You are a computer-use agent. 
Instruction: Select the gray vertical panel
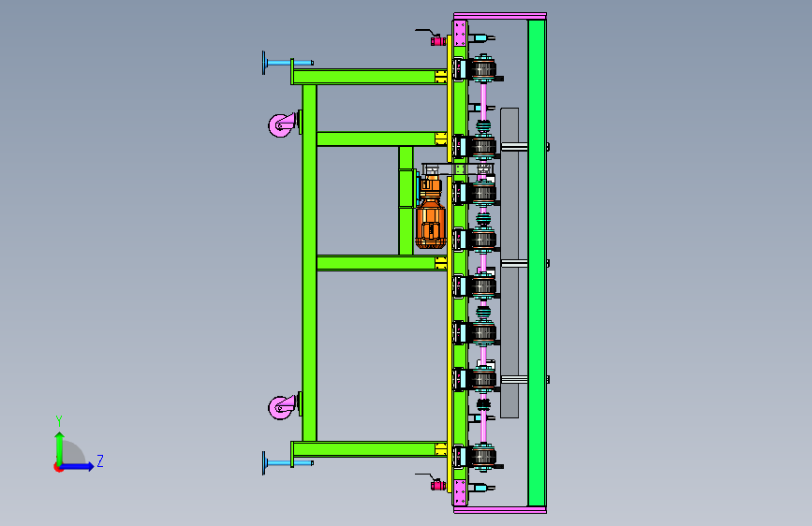click(509, 262)
